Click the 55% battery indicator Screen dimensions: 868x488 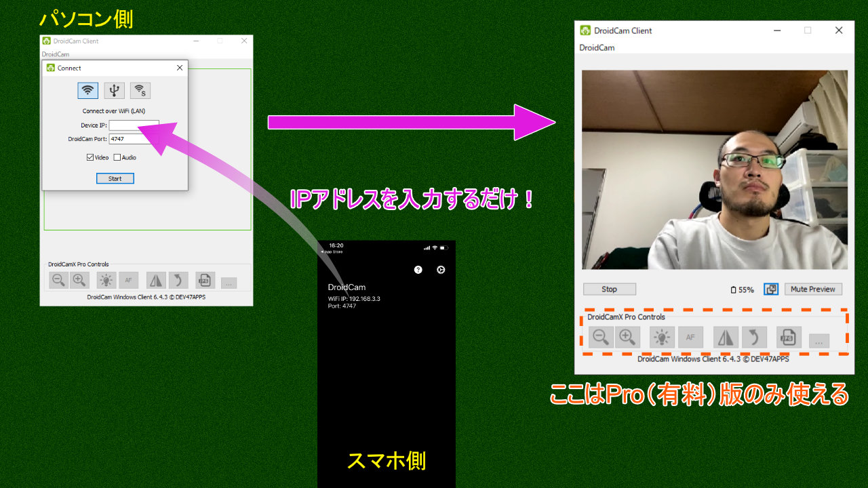(x=743, y=289)
